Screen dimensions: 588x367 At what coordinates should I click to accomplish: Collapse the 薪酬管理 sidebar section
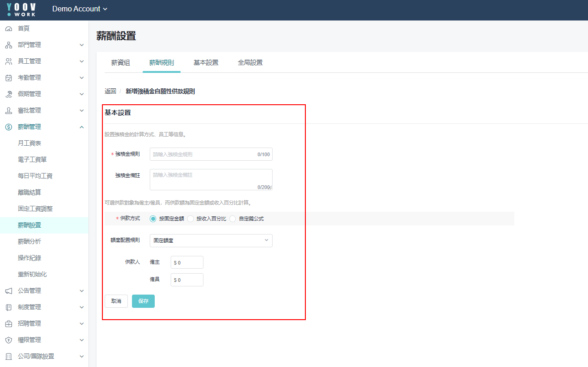(81, 127)
